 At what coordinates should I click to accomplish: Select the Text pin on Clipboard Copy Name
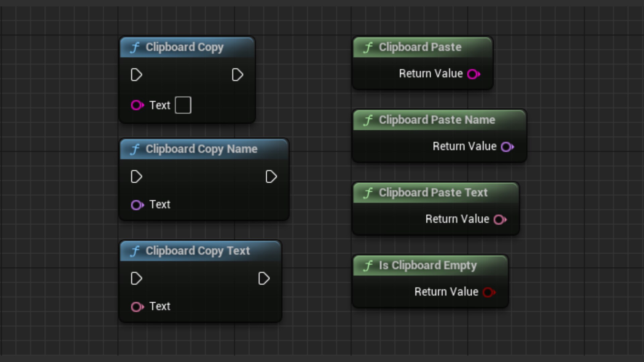pos(137,205)
